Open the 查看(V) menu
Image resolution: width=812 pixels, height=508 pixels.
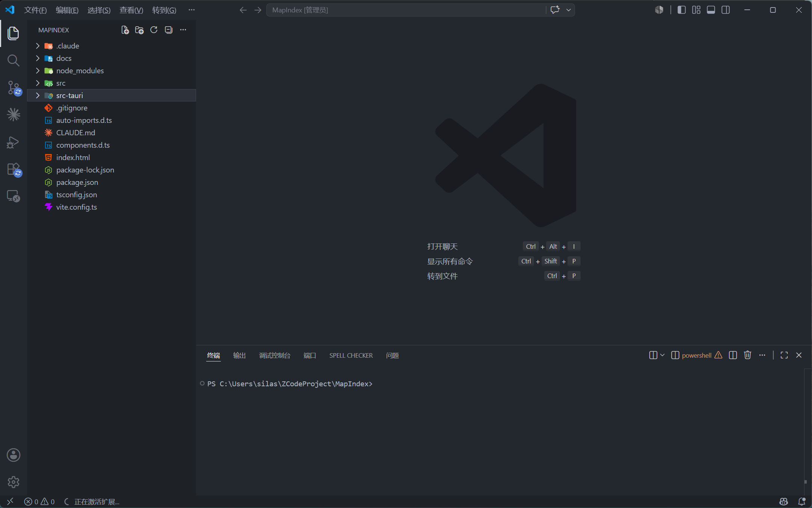click(x=131, y=10)
